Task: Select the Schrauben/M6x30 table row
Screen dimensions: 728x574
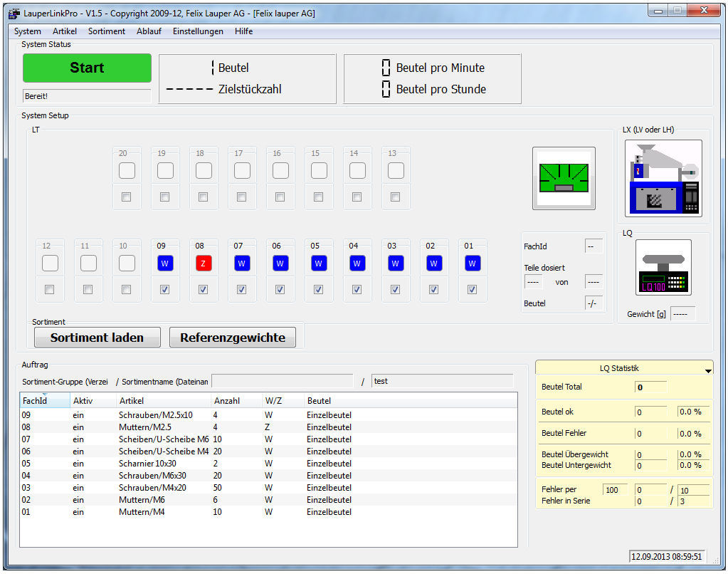Action: pos(268,476)
